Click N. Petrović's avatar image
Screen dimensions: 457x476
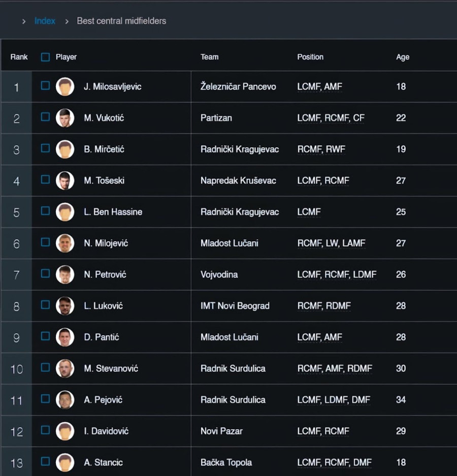(x=65, y=274)
